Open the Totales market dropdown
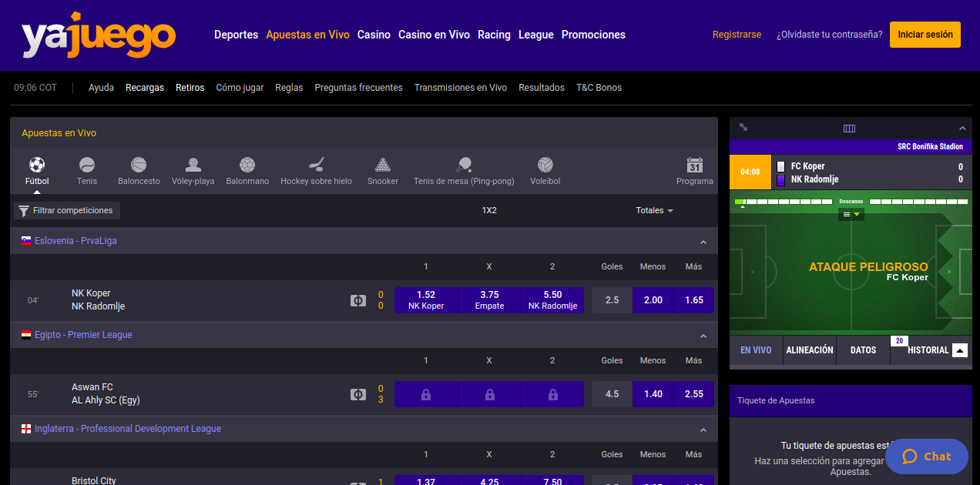The width and height of the screenshot is (980, 485). click(x=654, y=210)
